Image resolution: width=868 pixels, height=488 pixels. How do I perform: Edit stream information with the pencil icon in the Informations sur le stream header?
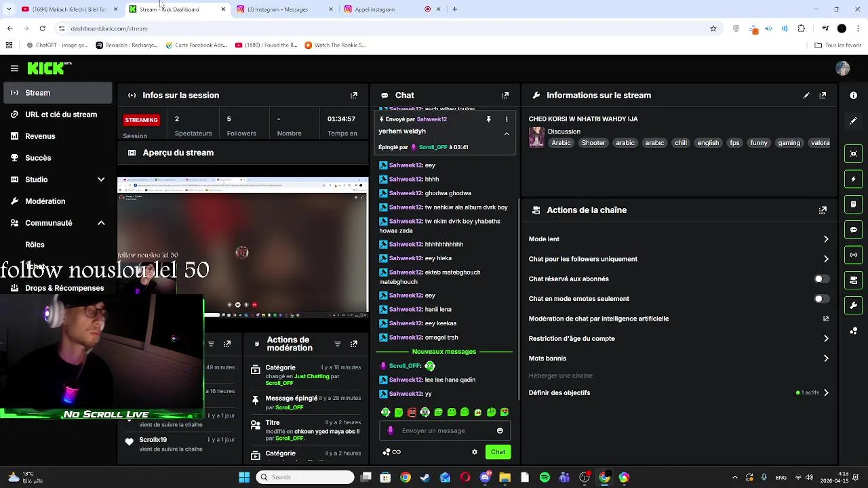point(806,96)
